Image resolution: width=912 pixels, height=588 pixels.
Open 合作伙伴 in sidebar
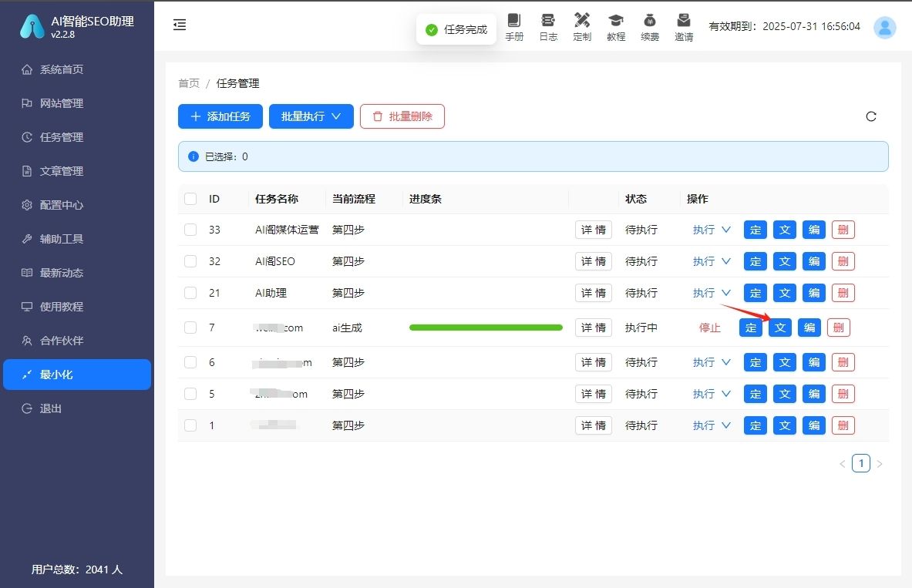point(77,340)
